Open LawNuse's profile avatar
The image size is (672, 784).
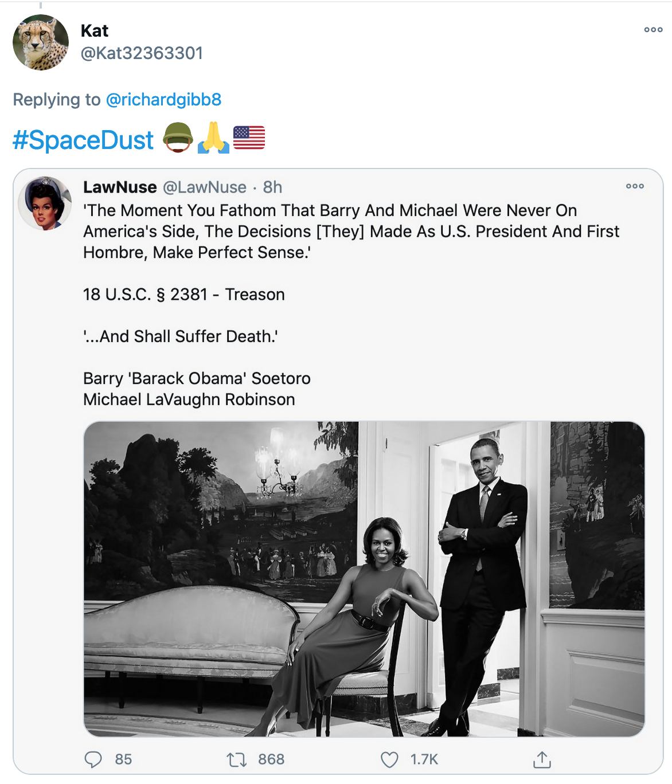coord(45,203)
